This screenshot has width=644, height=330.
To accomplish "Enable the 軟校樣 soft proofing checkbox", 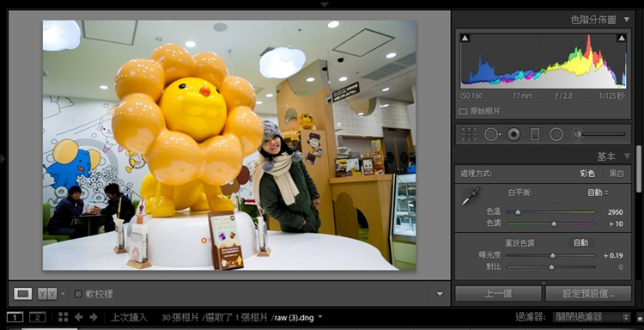I will 78,294.
